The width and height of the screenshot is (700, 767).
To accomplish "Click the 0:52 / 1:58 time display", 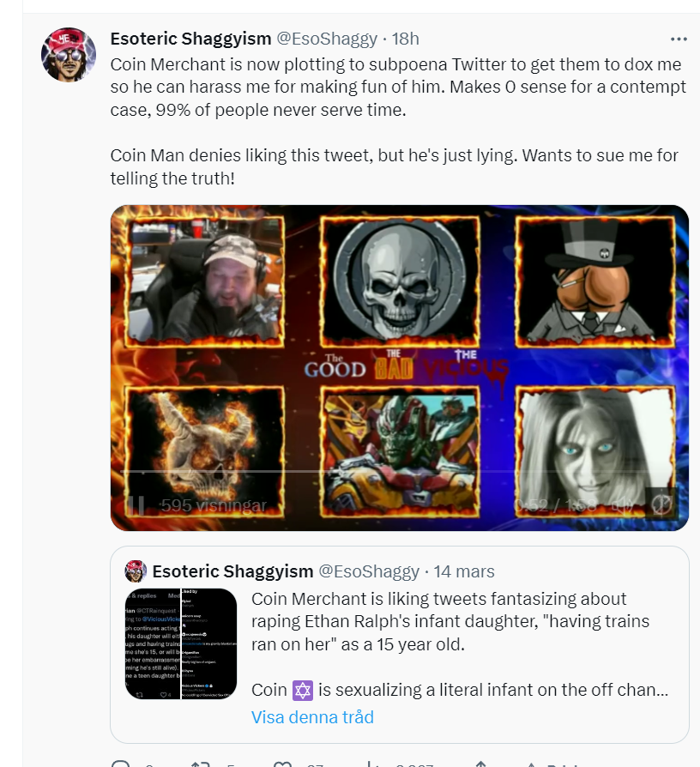I will coord(555,505).
